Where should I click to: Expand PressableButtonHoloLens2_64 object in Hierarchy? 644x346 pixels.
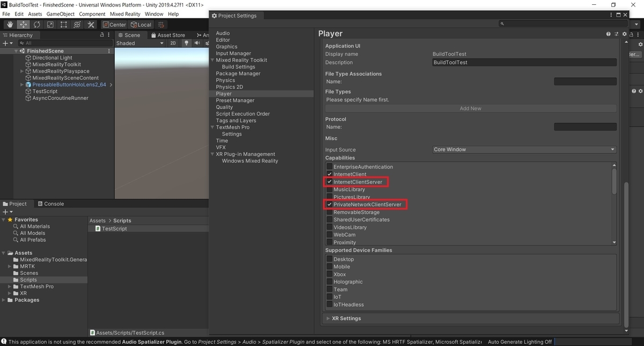click(x=22, y=84)
